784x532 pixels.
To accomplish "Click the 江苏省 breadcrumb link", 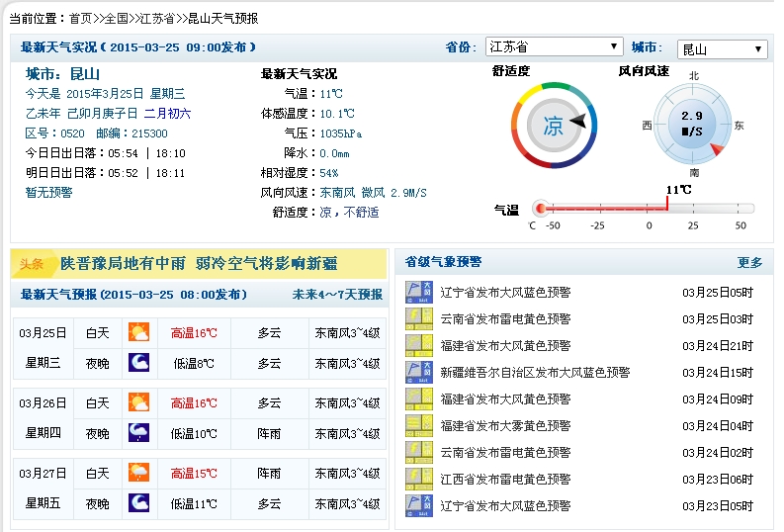I will [157, 19].
